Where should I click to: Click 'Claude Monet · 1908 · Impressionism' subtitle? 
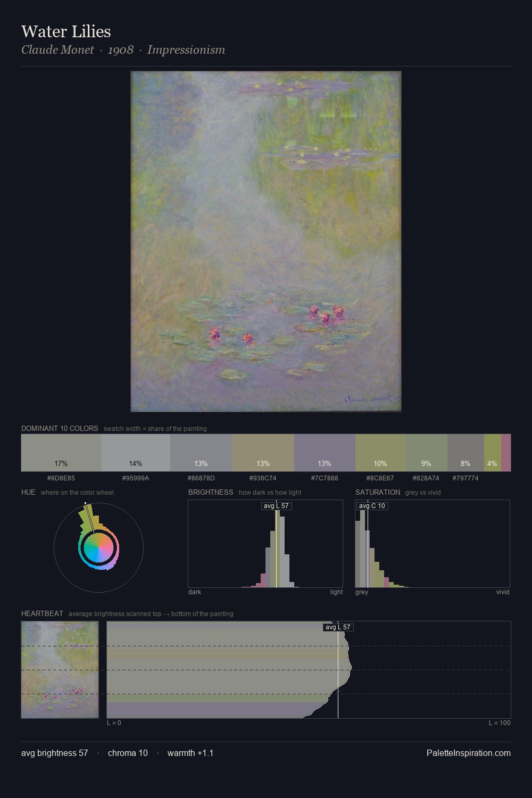(x=123, y=50)
